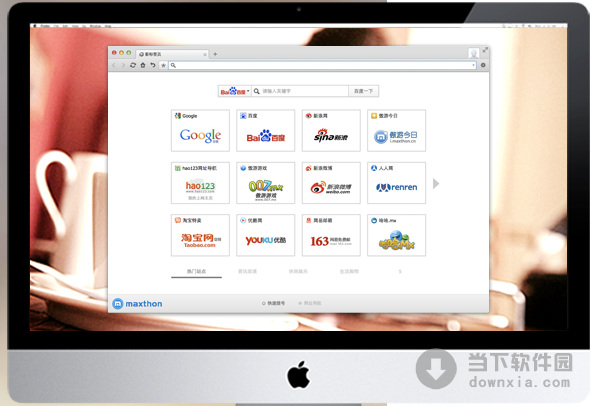Open browser settings via the gear icon
Screen dimensions: 596x406
point(483,65)
